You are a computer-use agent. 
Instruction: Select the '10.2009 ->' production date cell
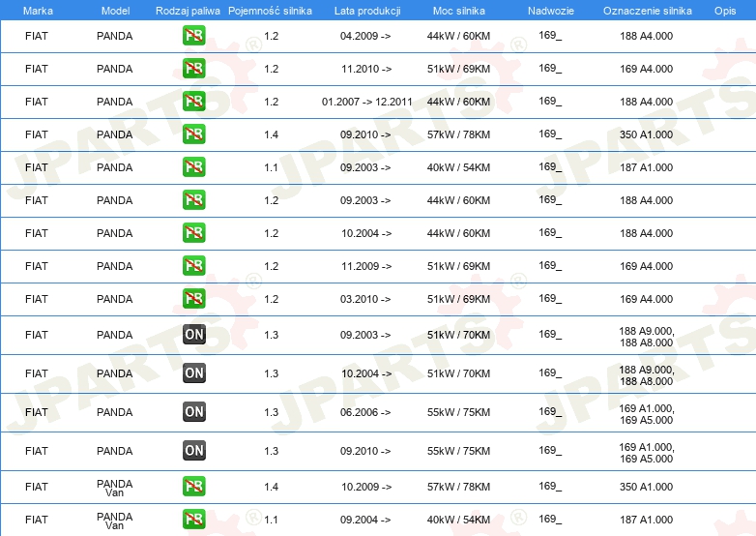click(366, 488)
